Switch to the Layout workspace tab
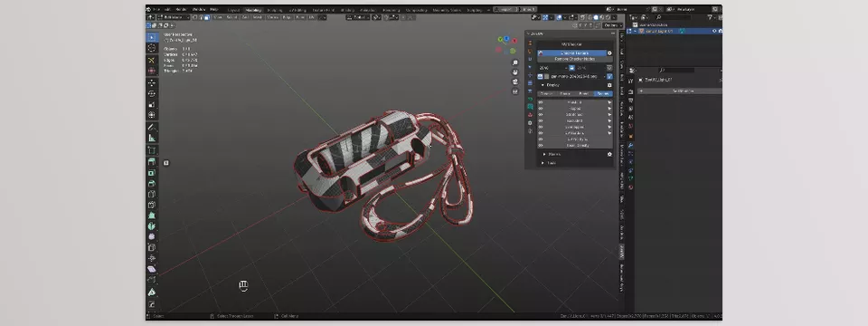Image resolution: width=868 pixels, height=326 pixels. click(234, 9)
